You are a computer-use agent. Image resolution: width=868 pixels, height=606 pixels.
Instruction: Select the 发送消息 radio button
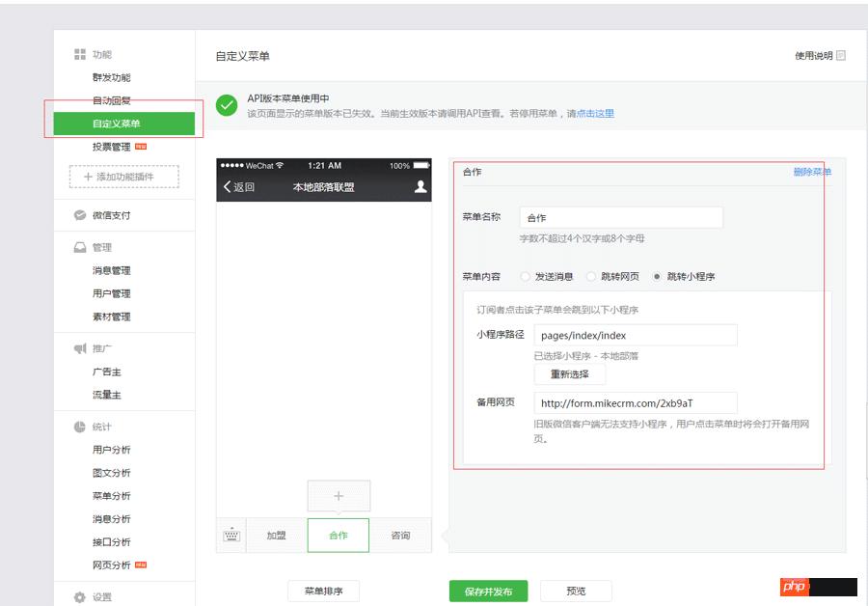(526, 277)
